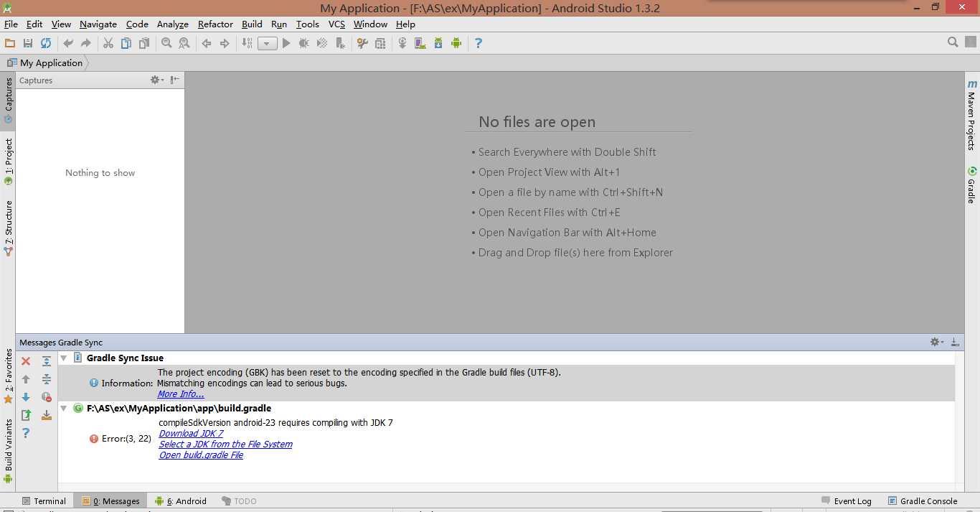Image resolution: width=980 pixels, height=512 pixels.
Task: Click the Open folder toolbar icon
Action: click(10, 43)
